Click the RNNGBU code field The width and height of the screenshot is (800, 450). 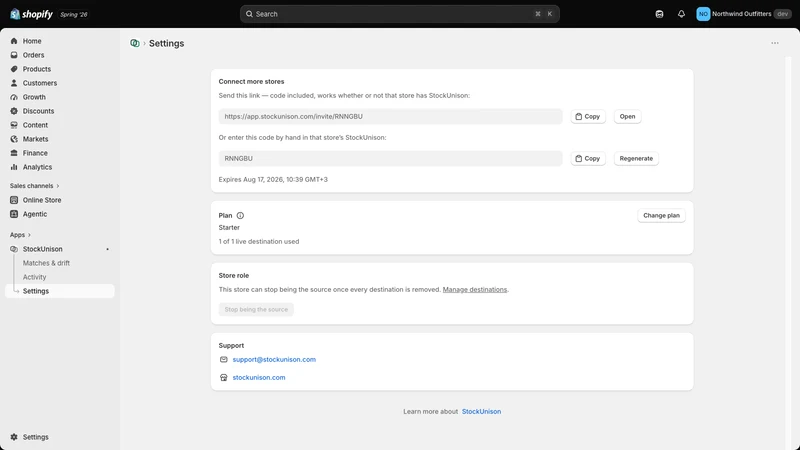click(390, 158)
